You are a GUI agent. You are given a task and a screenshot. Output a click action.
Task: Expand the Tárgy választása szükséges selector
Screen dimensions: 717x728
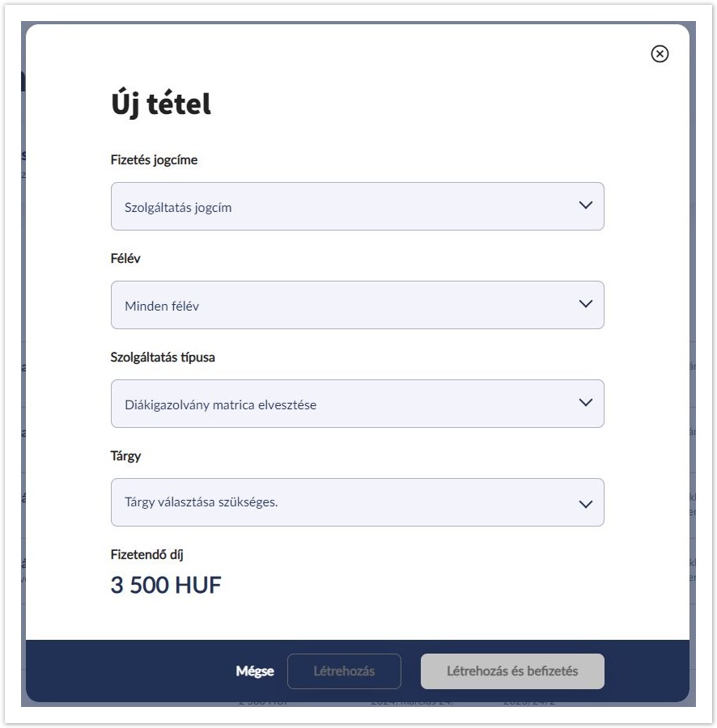pyautogui.click(x=357, y=503)
